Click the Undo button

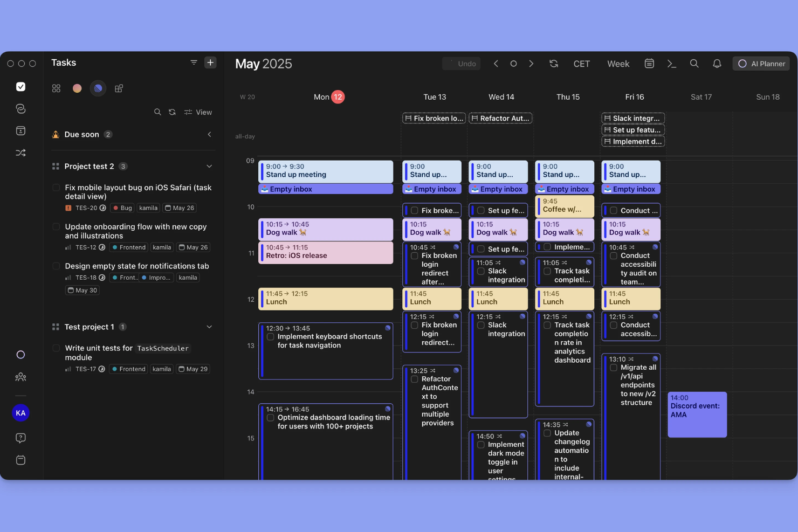461,63
